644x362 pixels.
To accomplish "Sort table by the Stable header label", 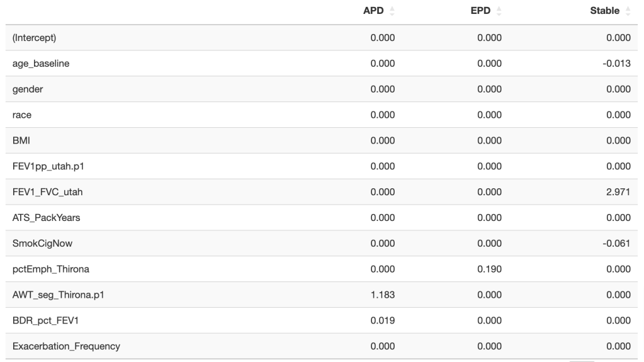I will [x=604, y=11].
